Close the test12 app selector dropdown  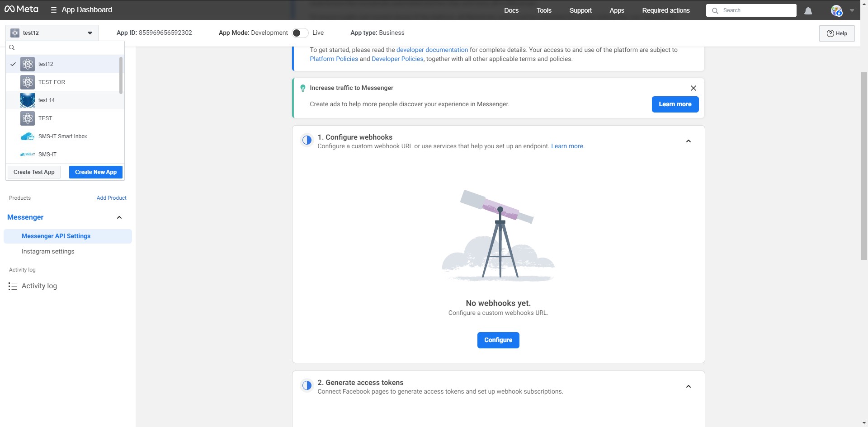[90, 33]
